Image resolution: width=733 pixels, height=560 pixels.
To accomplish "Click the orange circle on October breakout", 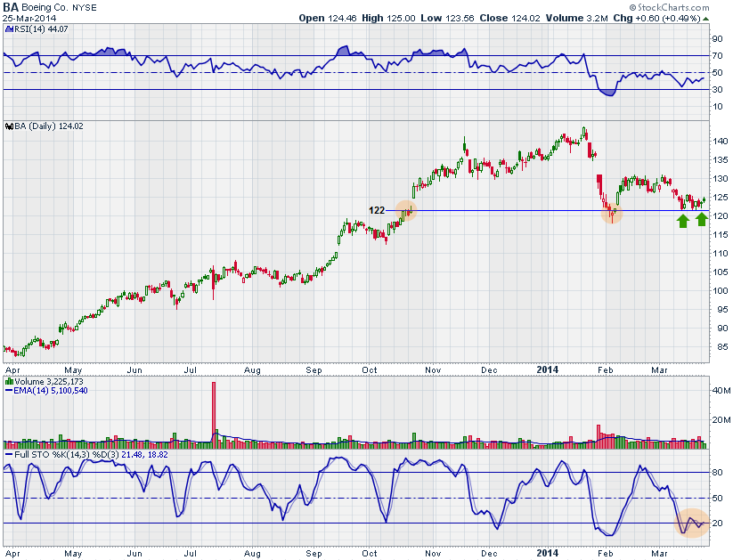I will [x=407, y=211].
